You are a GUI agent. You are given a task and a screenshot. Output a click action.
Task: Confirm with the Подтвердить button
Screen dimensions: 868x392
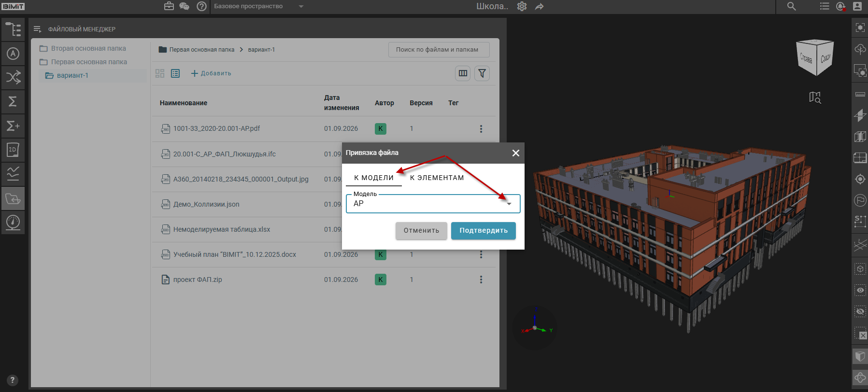pyautogui.click(x=484, y=231)
